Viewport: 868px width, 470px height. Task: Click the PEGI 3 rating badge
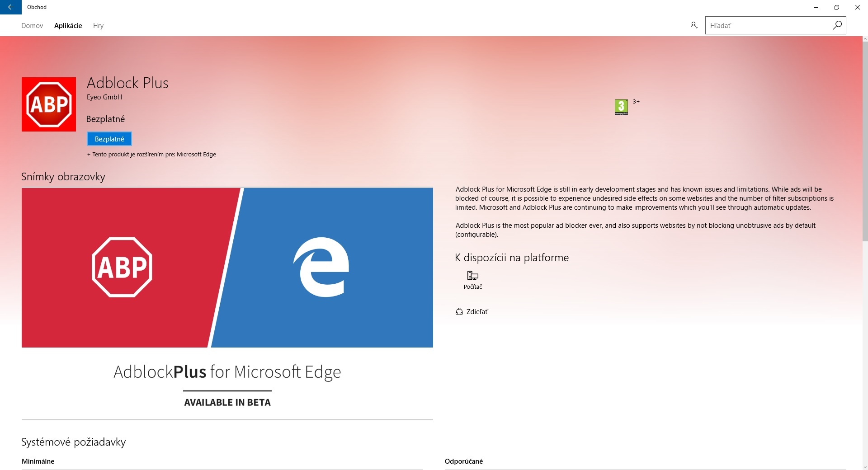[x=621, y=107]
